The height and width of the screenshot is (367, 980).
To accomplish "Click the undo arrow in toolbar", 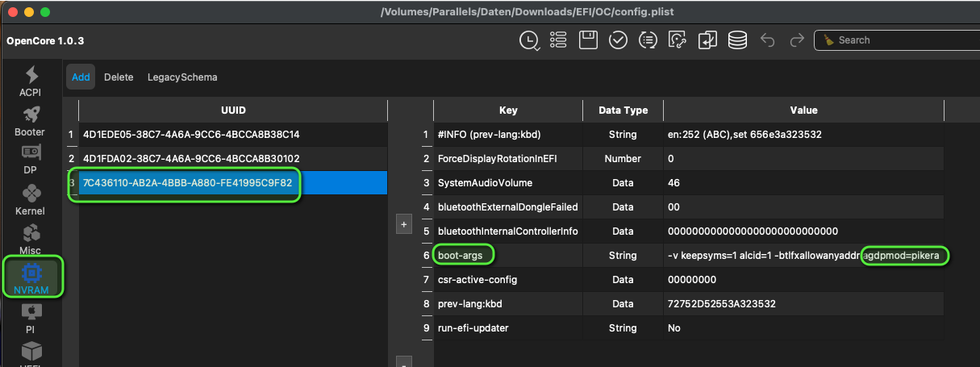I will pyautogui.click(x=767, y=40).
